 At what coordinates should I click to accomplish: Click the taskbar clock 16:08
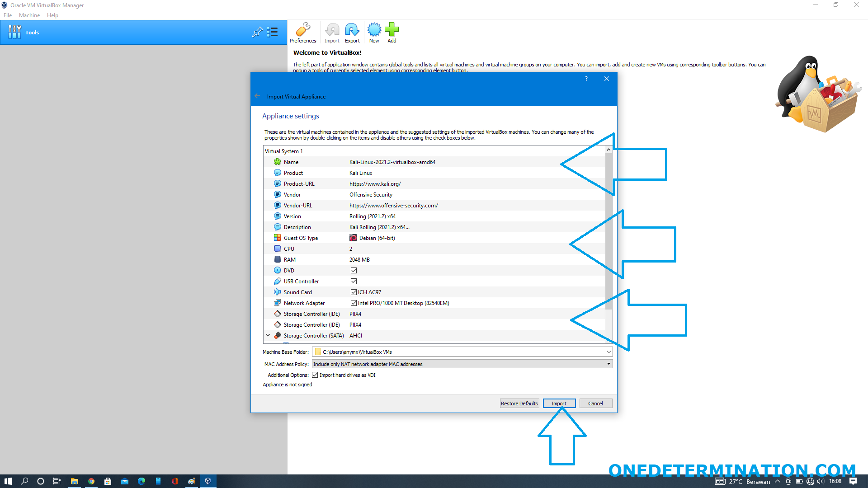pyautogui.click(x=835, y=481)
